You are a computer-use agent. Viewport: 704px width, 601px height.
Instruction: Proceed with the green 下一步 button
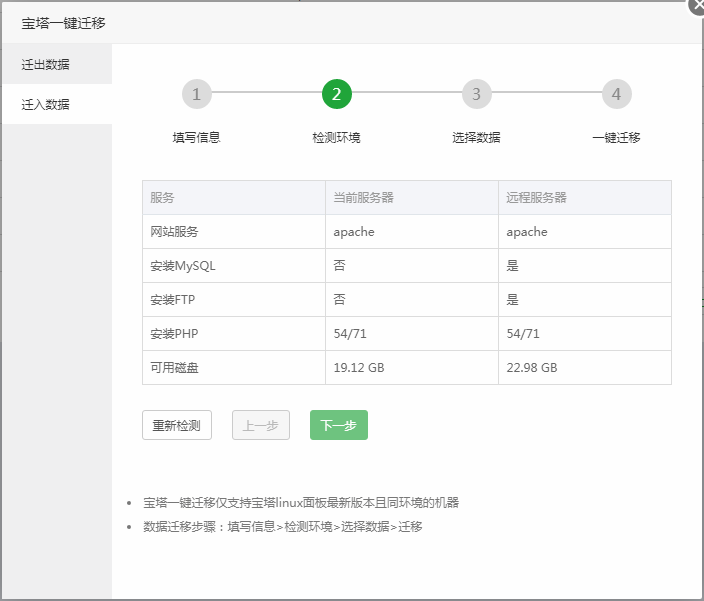coord(338,425)
